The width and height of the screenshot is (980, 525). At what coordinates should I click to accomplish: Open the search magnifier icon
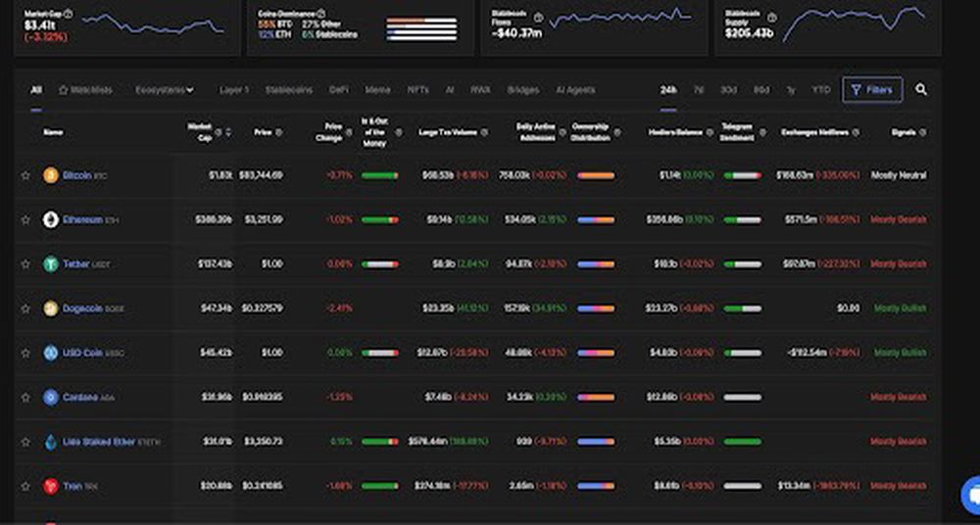point(920,89)
